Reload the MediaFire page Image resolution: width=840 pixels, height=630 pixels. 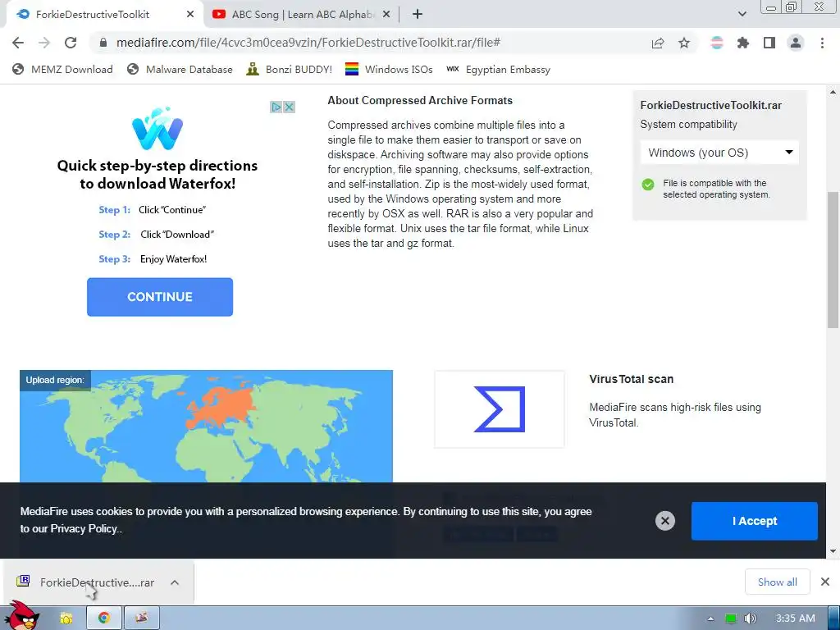(x=71, y=43)
